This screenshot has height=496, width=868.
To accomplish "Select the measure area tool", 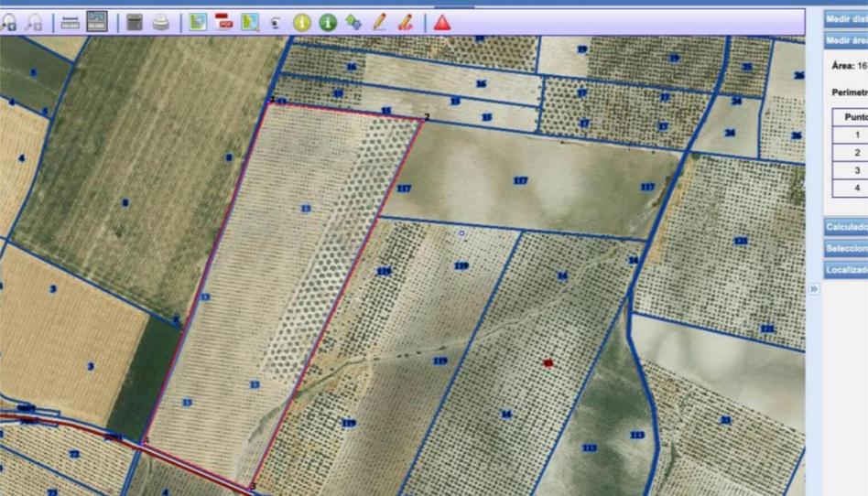I will [x=96, y=23].
